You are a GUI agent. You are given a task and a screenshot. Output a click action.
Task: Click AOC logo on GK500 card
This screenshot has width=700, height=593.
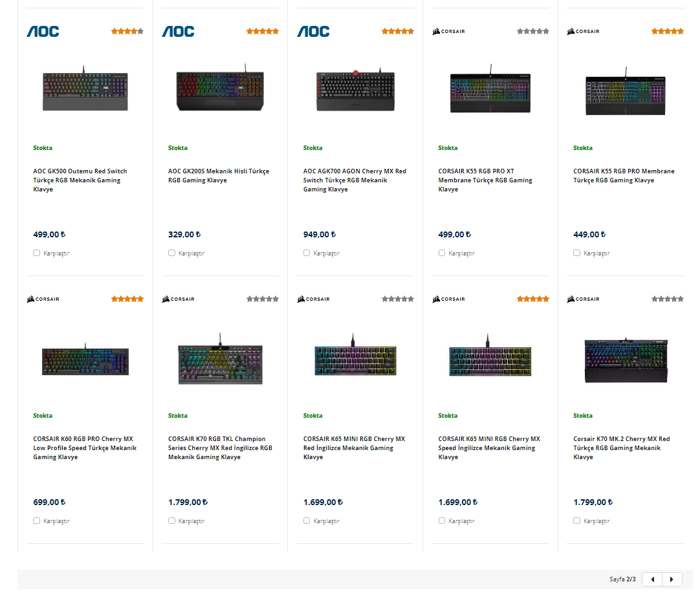coord(43,31)
